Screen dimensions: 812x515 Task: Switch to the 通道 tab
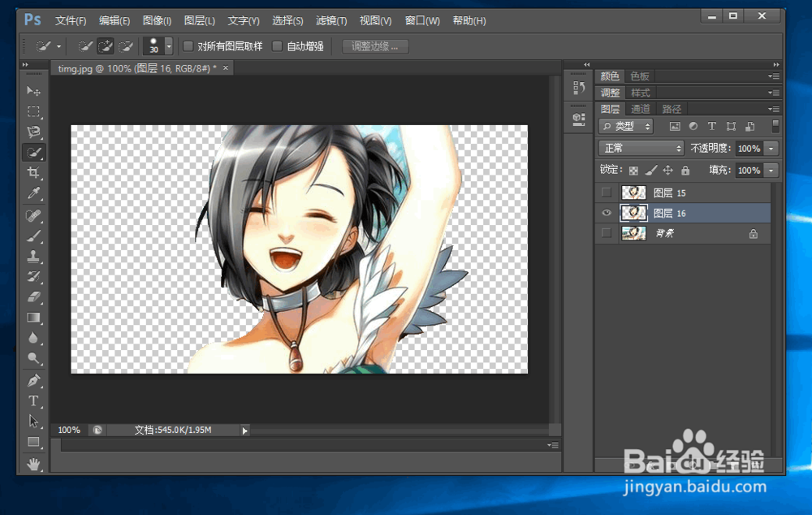641,110
